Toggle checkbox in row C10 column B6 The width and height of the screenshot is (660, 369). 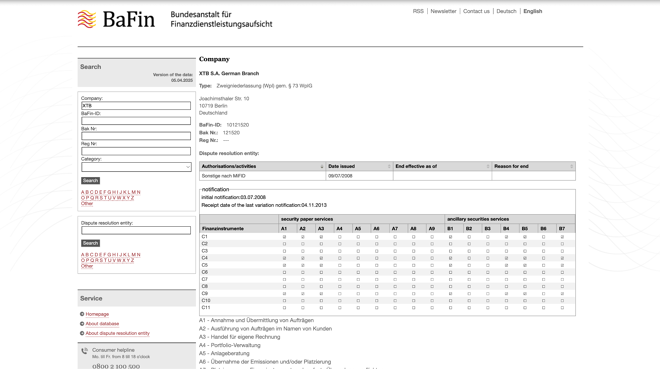(x=543, y=301)
